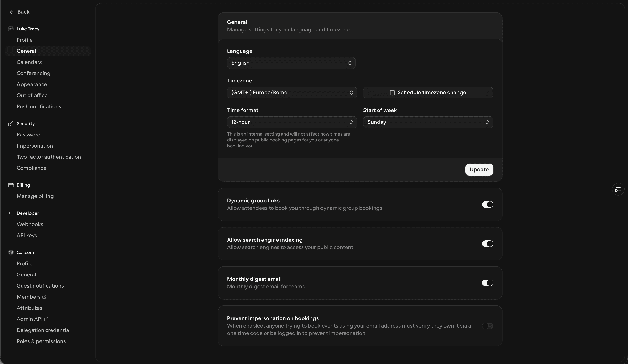628x364 pixels.
Task: Click the Billing credit card icon
Action: 10,185
